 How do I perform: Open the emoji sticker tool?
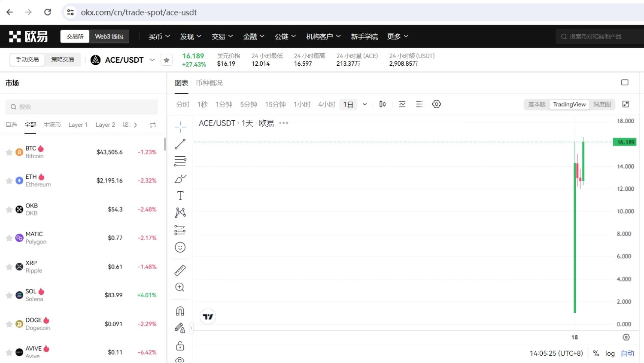(180, 247)
